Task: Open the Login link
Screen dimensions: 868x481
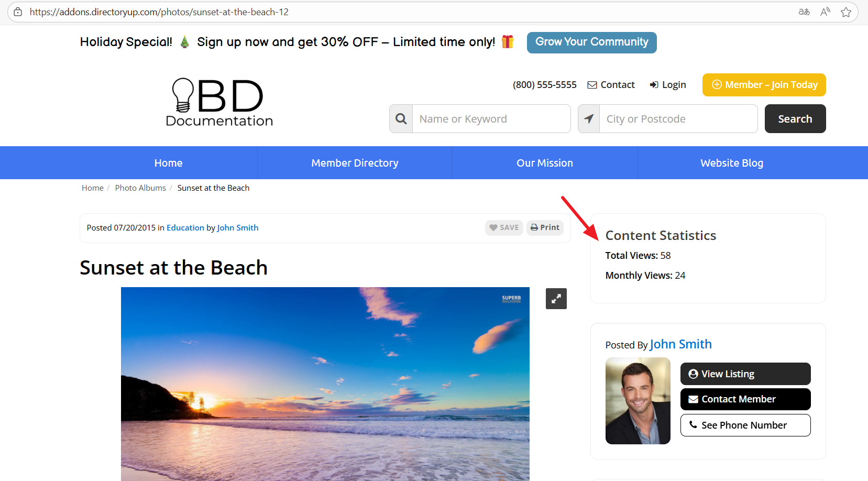Action: click(668, 85)
